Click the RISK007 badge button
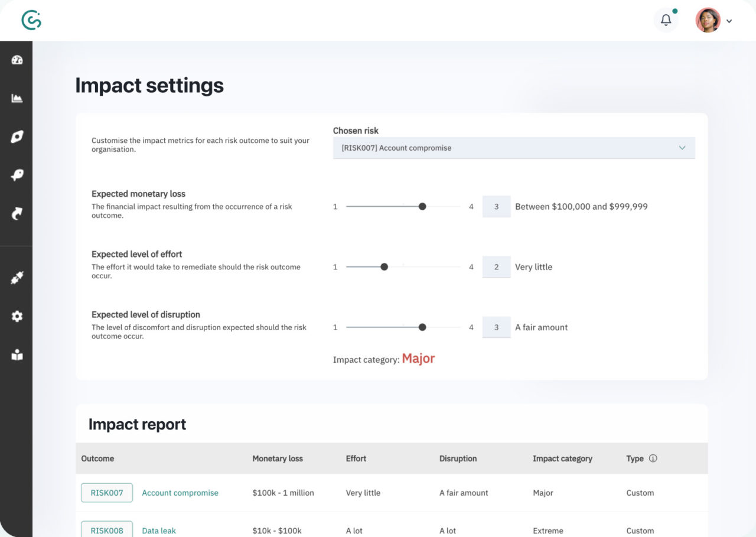This screenshot has height=537, width=756. pyautogui.click(x=107, y=493)
